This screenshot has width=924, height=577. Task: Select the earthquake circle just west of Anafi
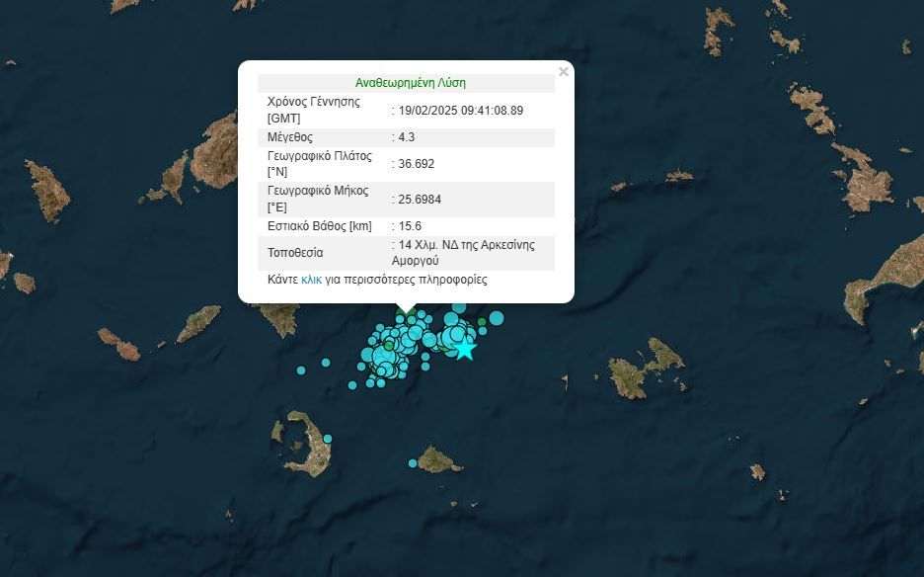pyautogui.click(x=413, y=463)
